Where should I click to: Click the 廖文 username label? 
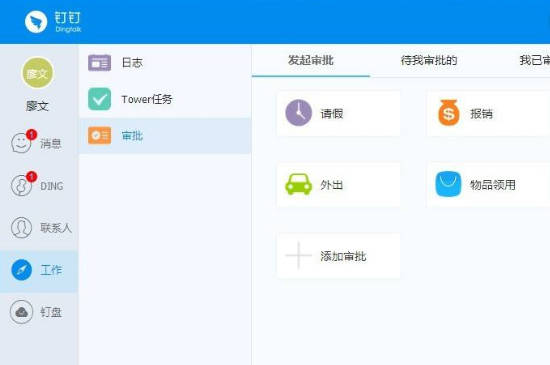pyautogui.click(x=37, y=106)
